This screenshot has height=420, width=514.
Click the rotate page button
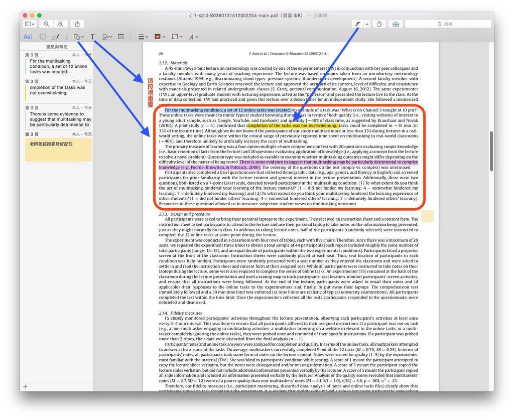(380, 24)
